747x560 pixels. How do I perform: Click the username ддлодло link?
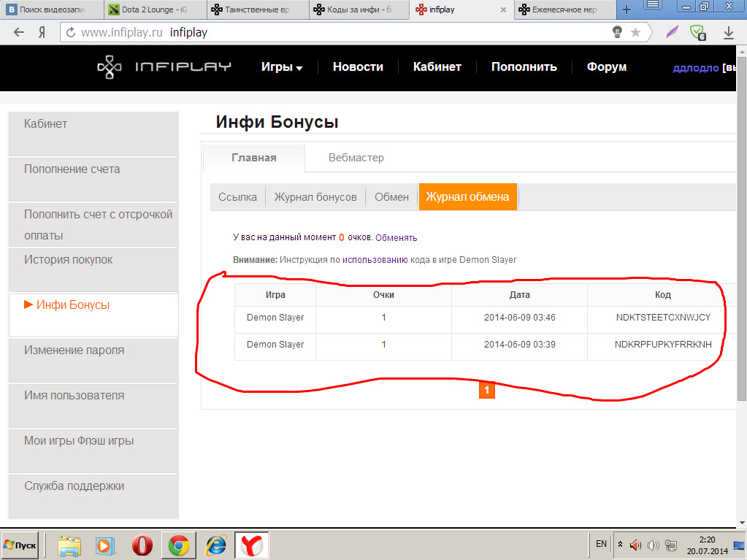pyautogui.click(x=696, y=68)
